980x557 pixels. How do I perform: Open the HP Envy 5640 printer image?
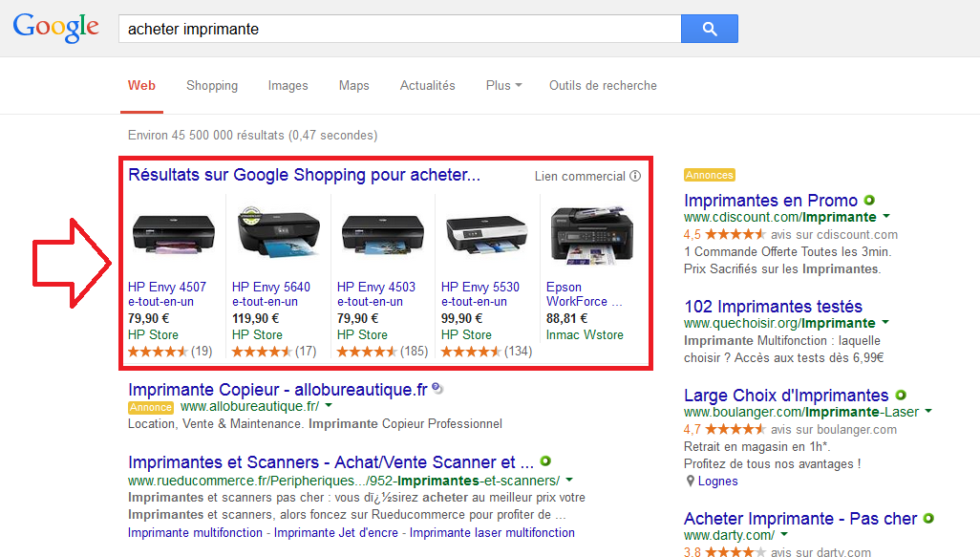coord(278,234)
